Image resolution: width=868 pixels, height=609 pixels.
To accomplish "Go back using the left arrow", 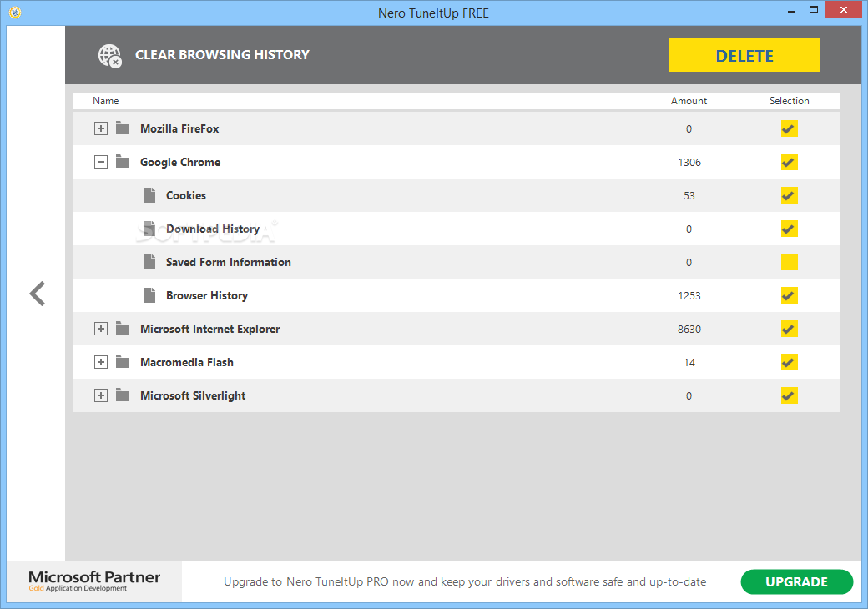I will pyautogui.click(x=37, y=294).
